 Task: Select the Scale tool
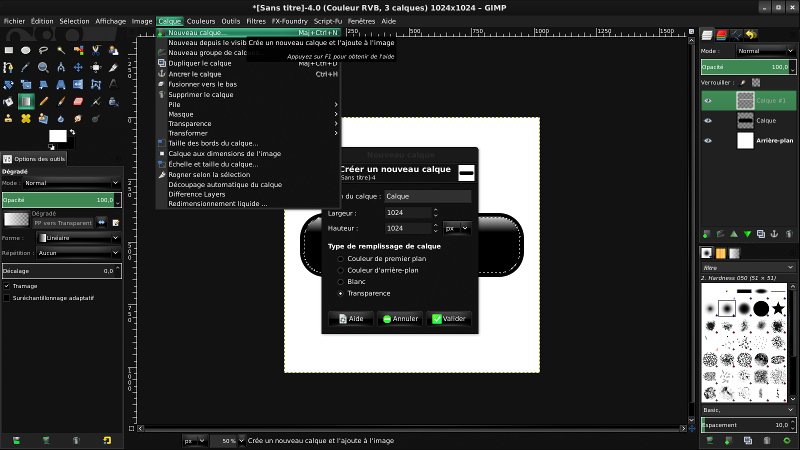point(26,84)
